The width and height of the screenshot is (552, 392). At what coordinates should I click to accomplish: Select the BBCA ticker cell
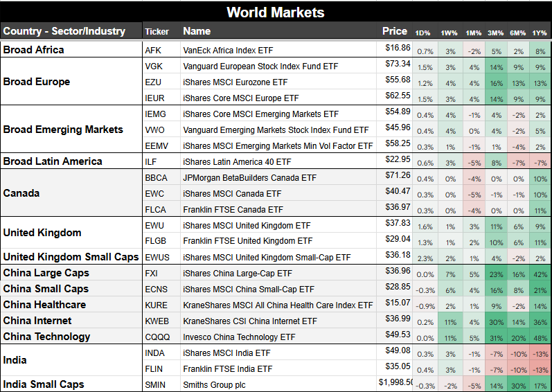pyautogui.click(x=161, y=177)
